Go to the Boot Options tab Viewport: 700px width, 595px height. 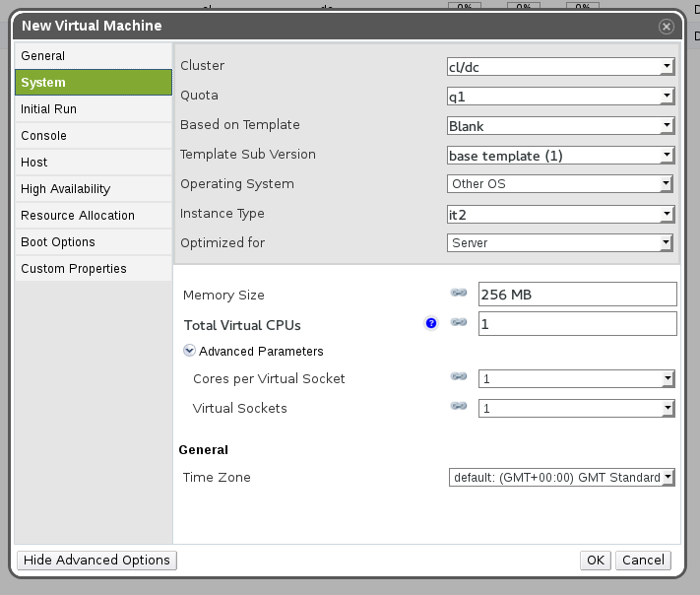point(94,242)
